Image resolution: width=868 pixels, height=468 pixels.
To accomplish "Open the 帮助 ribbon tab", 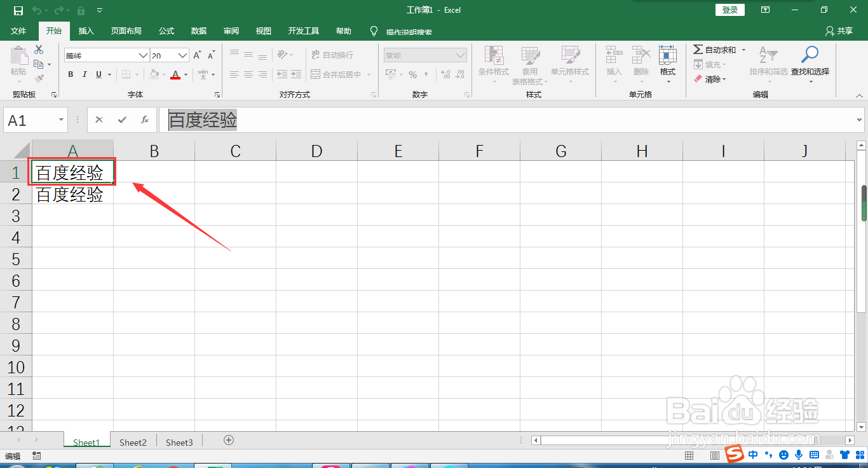I will (344, 31).
